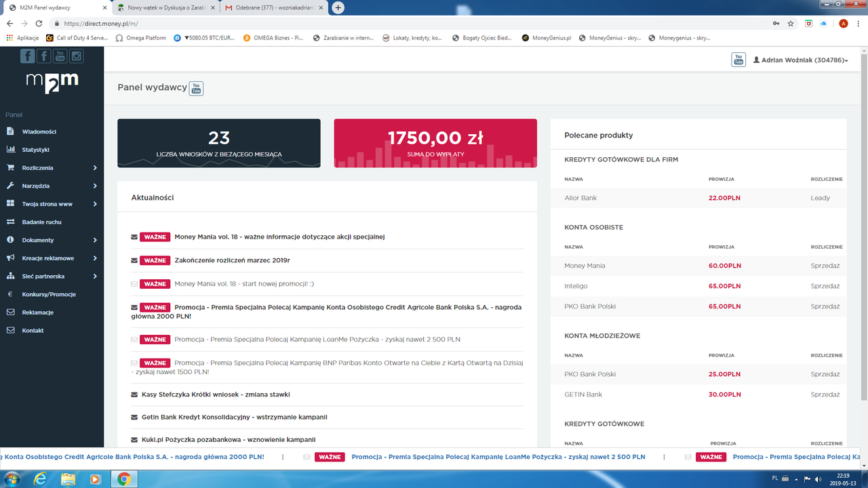Switch to the Gmail Odebrane tab
This screenshot has width=868, height=488.
274,7
